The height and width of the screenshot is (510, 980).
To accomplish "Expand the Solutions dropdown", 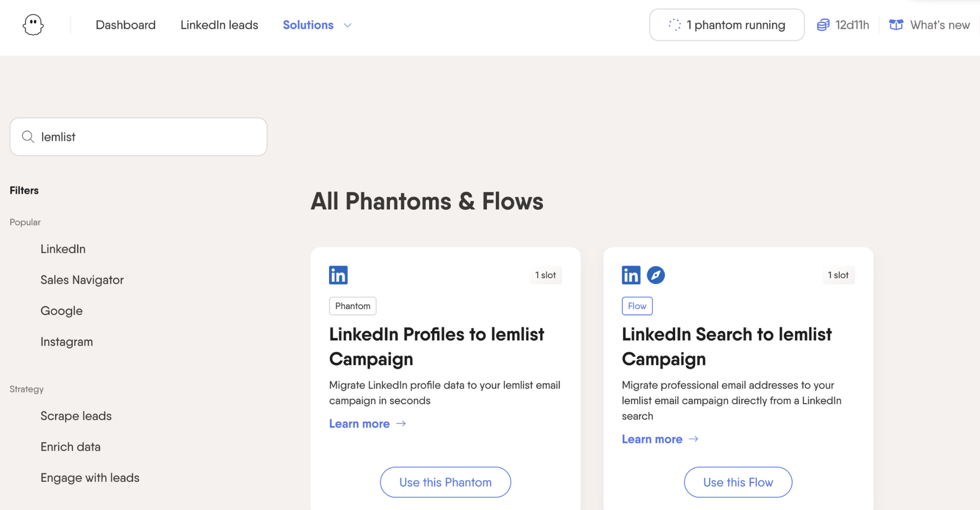I will 317,24.
